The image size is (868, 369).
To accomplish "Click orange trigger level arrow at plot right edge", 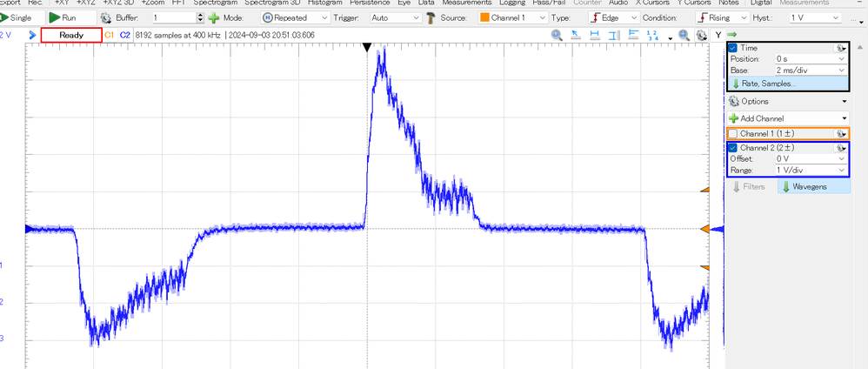I will coord(704,229).
